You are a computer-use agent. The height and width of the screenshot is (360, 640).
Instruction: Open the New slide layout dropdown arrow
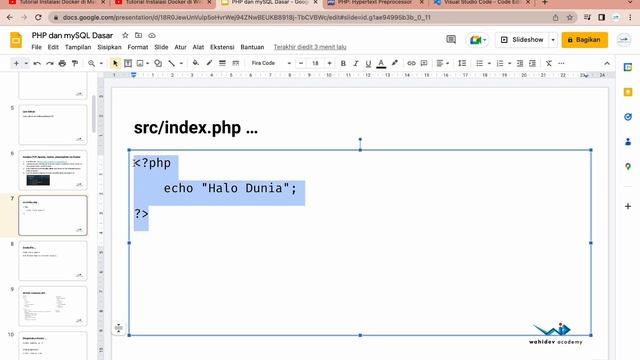click(26, 63)
